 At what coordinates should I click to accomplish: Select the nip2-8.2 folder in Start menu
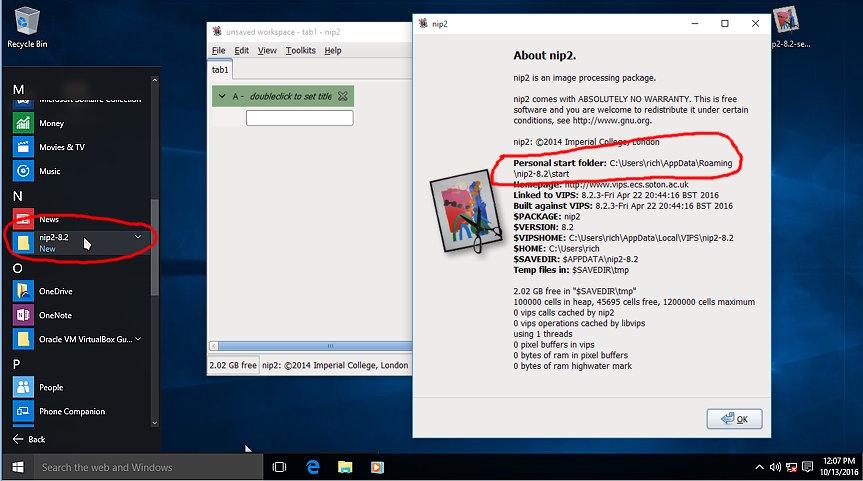point(80,243)
